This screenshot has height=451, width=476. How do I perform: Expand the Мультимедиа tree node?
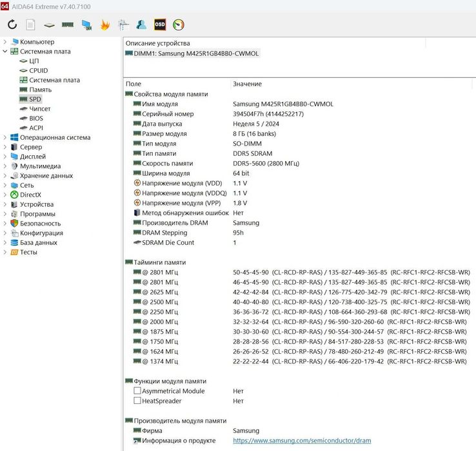(5, 166)
